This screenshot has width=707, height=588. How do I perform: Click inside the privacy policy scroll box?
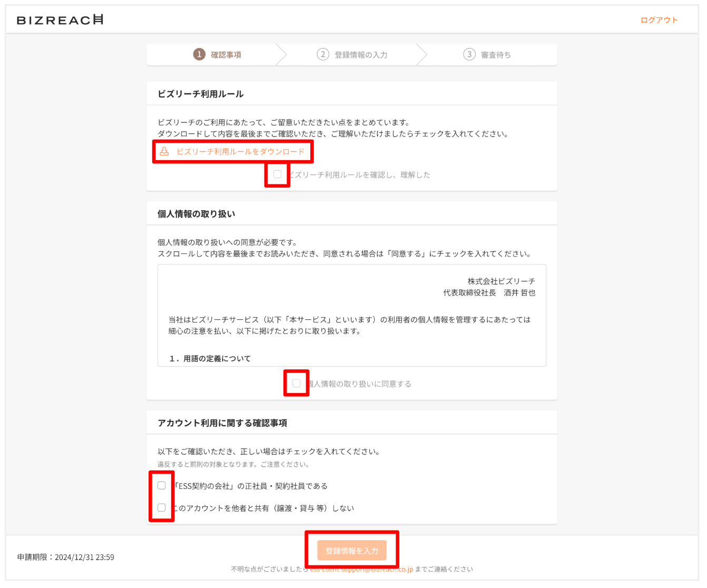pyautogui.click(x=351, y=315)
